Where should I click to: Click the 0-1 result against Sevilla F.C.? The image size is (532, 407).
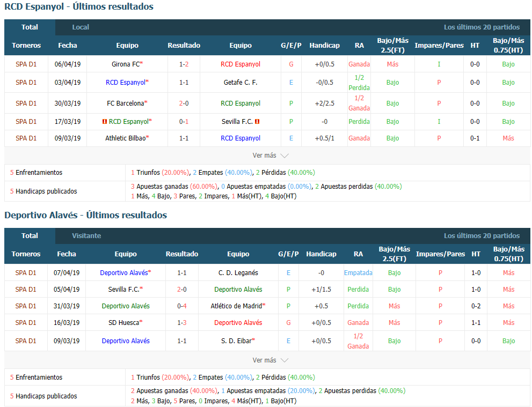(184, 121)
